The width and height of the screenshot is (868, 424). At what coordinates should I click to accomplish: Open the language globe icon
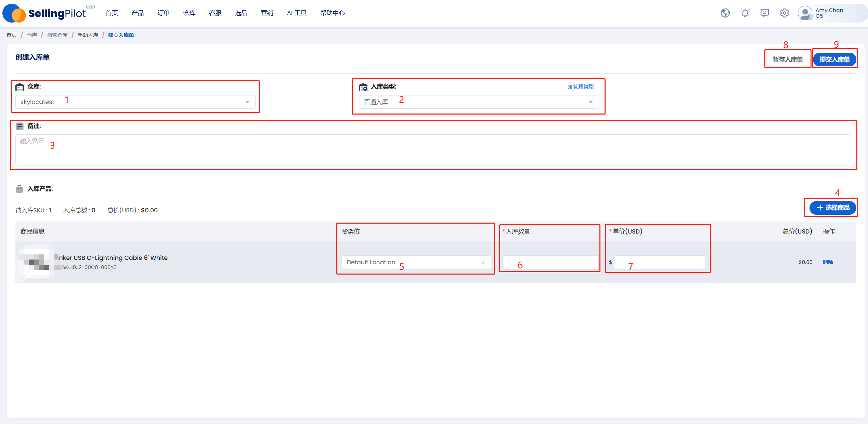pos(725,13)
